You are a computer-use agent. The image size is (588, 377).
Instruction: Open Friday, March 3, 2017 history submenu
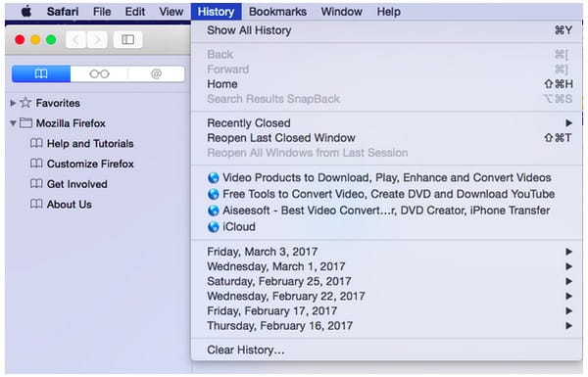tap(387, 252)
